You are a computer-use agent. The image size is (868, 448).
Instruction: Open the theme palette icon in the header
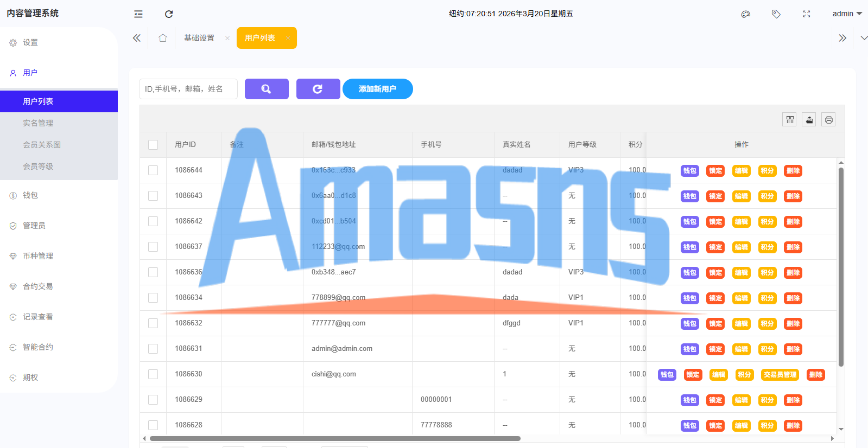coord(746,14)
